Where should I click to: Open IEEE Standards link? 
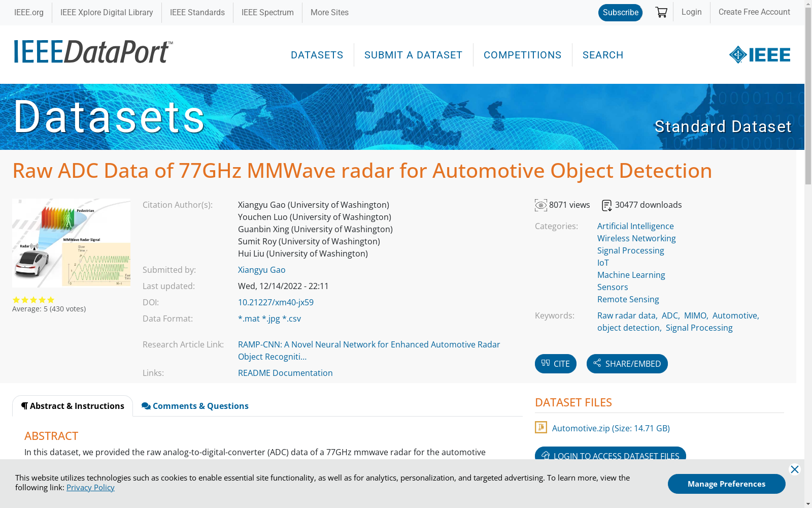point(197,13)
